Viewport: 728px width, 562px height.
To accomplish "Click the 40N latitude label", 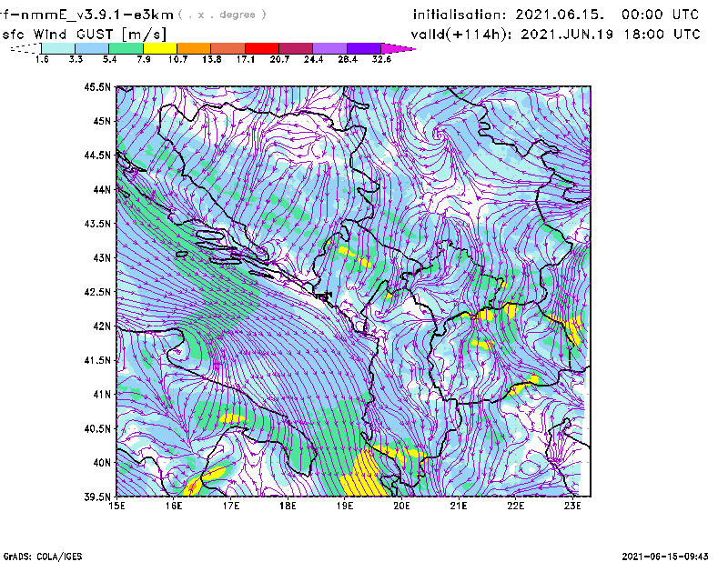I will pyautogui.click(x=102, y=463).
